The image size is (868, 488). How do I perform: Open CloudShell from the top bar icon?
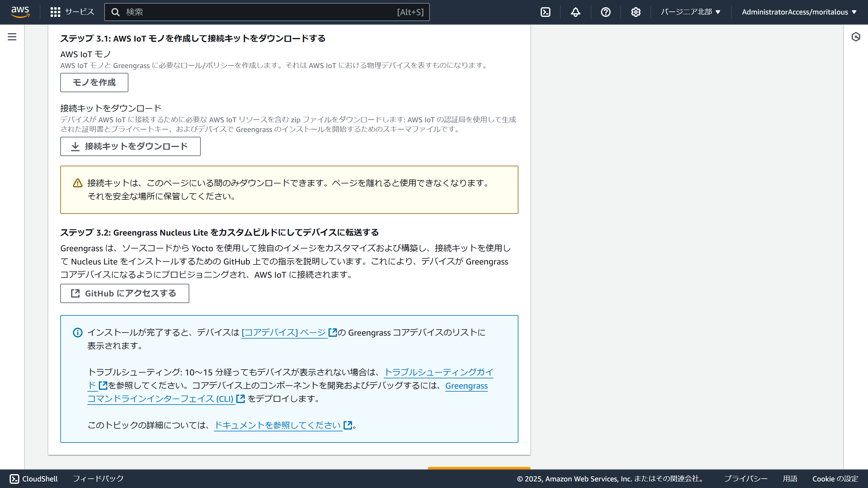pyautogui.click(x=545, y=12)
